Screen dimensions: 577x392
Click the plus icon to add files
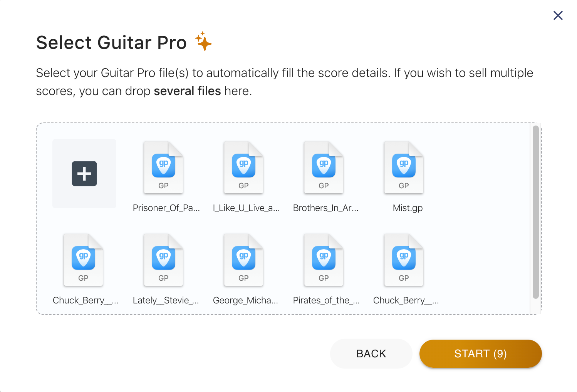point(84,174)
